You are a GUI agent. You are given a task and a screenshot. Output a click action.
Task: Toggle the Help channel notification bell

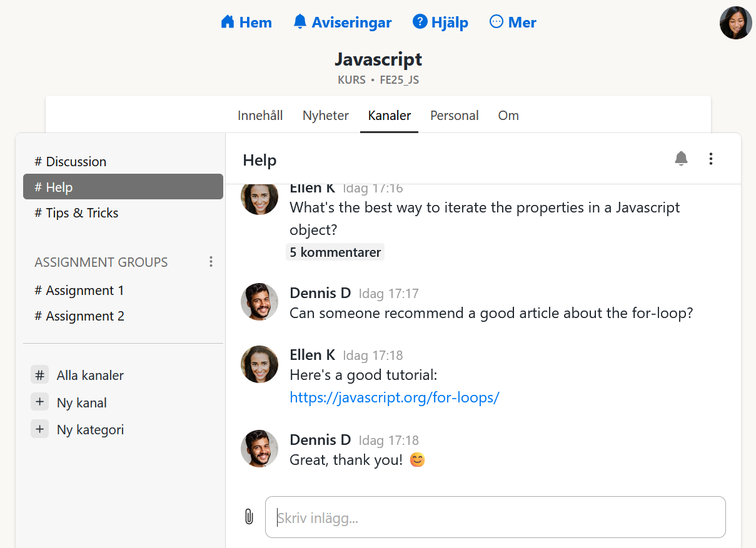[681, 159]
